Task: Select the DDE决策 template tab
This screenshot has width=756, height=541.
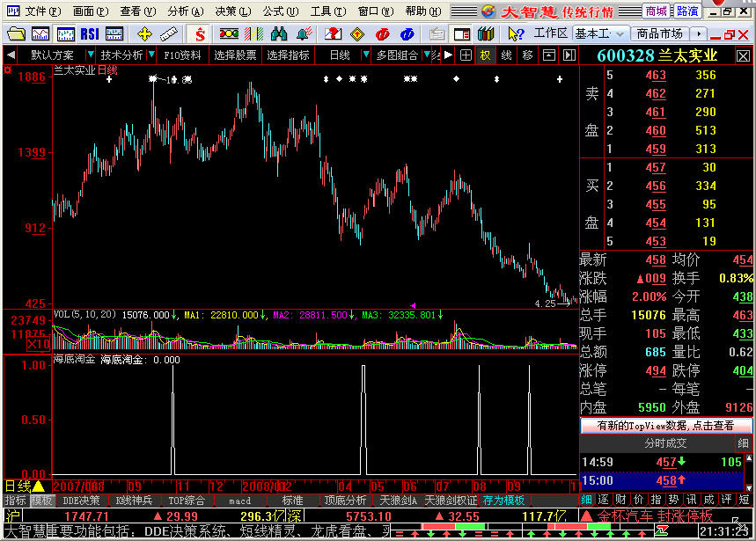Action: (x=81, y=501)
